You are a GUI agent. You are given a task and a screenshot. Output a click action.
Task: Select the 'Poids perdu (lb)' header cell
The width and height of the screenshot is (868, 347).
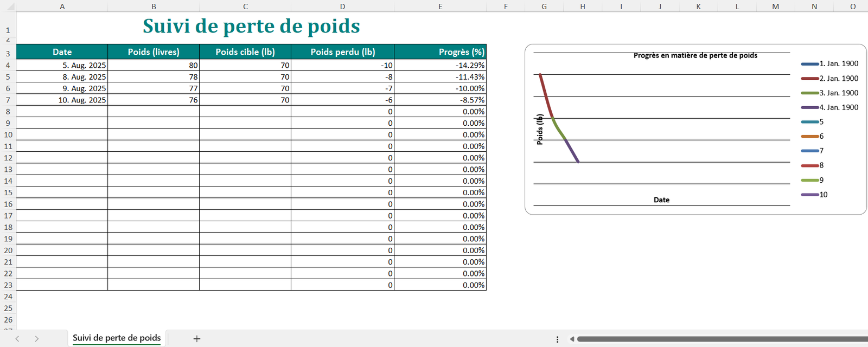pos(342,52)
